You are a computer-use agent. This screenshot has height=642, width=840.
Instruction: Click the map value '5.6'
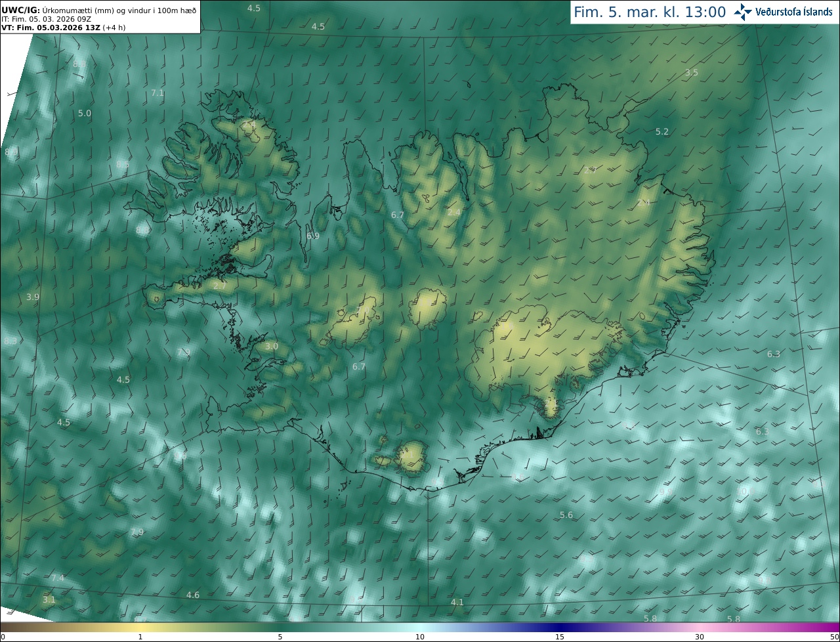point(566,515)
